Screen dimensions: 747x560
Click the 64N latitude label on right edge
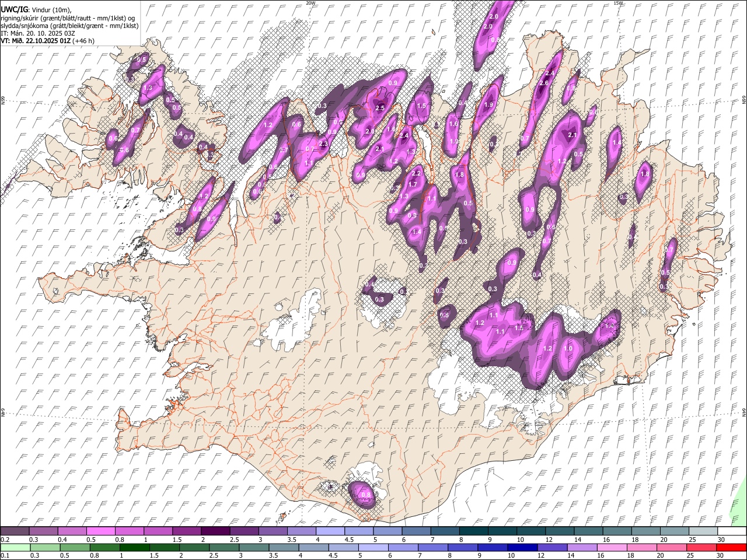(744, 412)
